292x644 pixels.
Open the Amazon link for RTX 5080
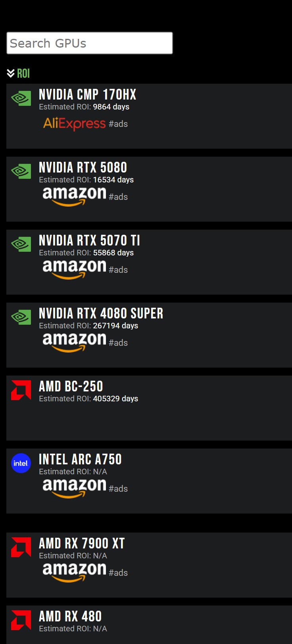point(74,196)
